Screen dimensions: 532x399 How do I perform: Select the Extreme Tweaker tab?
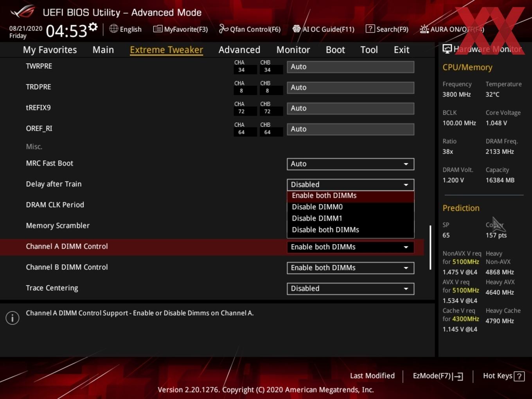[166, 50]
